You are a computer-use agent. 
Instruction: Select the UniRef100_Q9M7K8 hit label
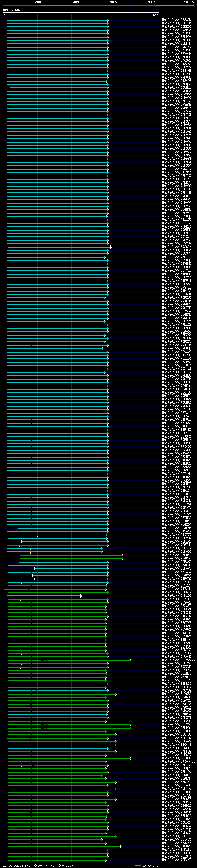point(177,115)
